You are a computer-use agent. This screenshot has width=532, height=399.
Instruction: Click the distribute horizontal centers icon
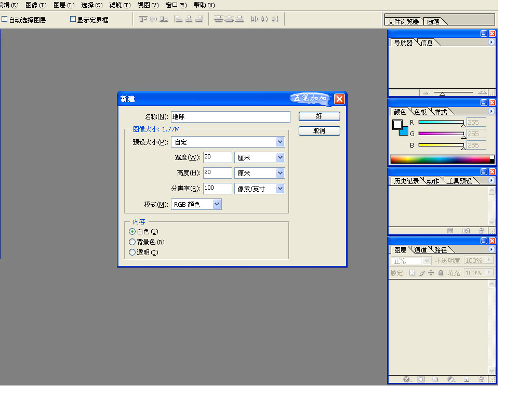[264, 19]
